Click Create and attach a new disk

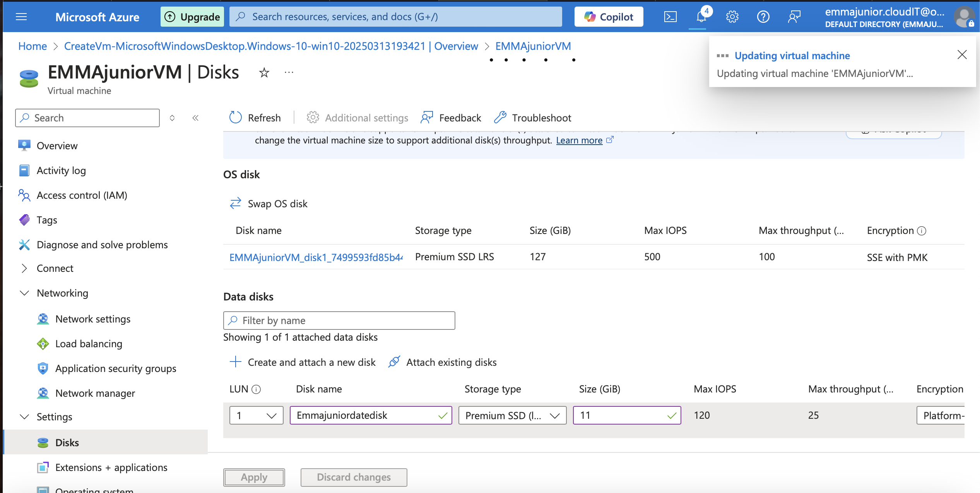[303, 362]
